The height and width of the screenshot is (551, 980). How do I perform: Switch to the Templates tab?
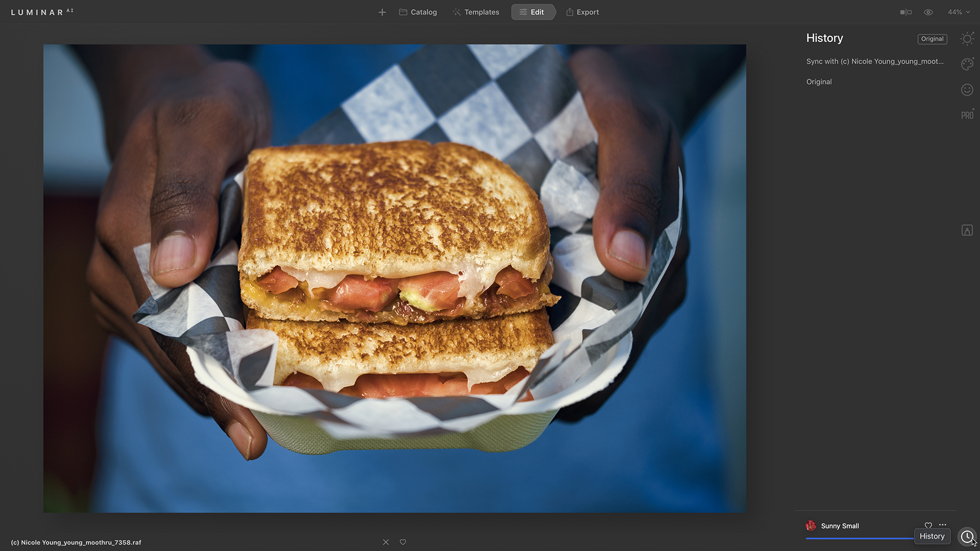[476, 12]
